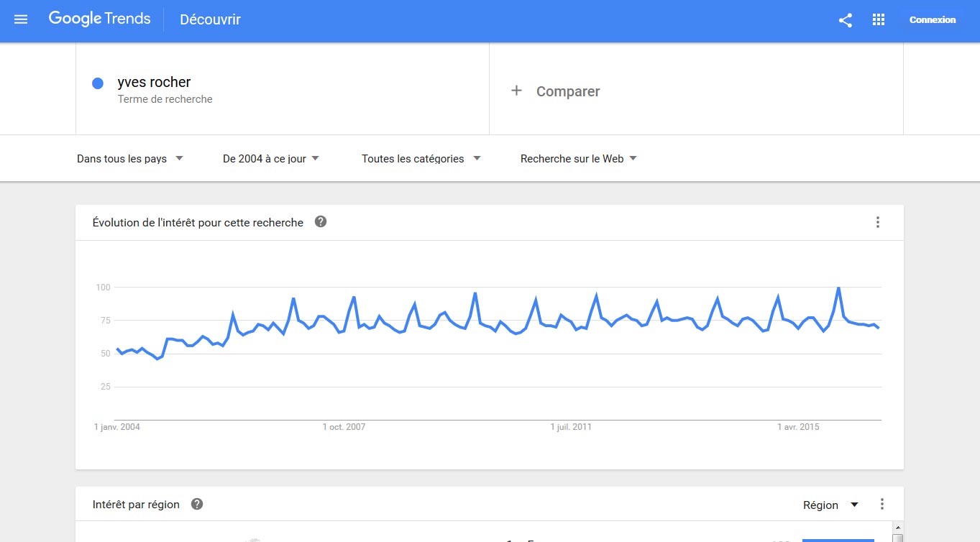This screenshot has width=980, height=542.
Task: Open three-dot menu of region card
Action: [x=882, y=505]
